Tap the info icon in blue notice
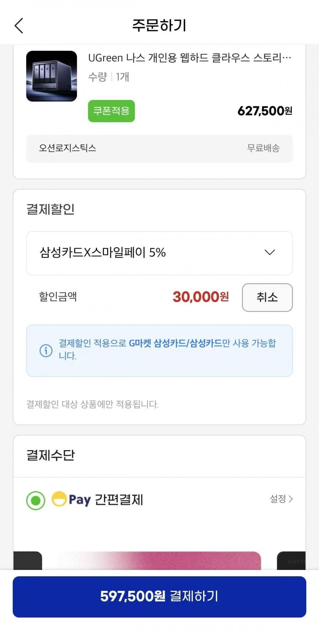This screenshot has height=644, width=319. 46,351
